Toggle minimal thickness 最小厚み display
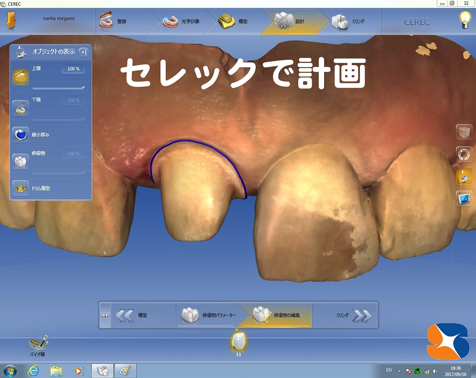Screen dimensions: 476x378 [x=21, y=135]
